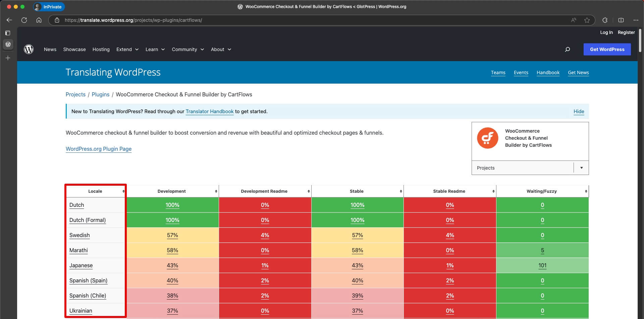The width and height of the screenshot is (644, 319).
Task: Expand the Community navigation menu
Action: click(187, 49)
